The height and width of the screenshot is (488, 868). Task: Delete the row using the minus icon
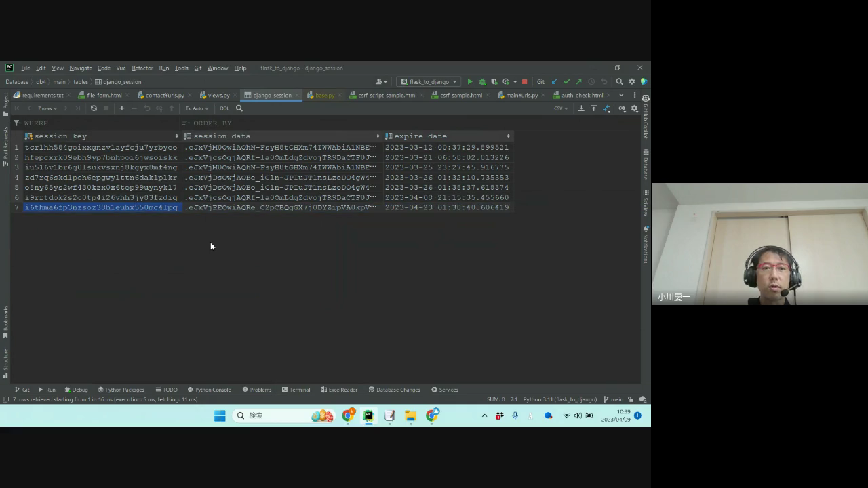[134, 108]
